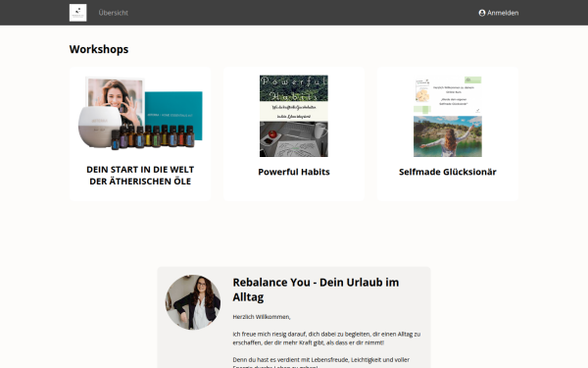Click the Workshops heading
The image size is (588, 368).
(99, 49)
